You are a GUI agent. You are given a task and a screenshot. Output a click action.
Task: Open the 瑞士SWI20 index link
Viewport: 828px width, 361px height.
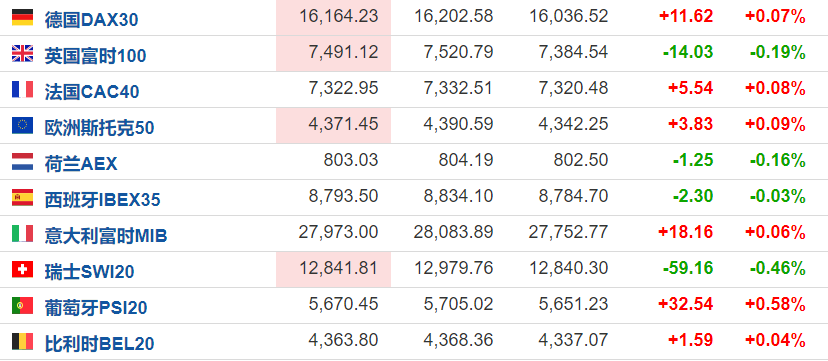point(89,271)
